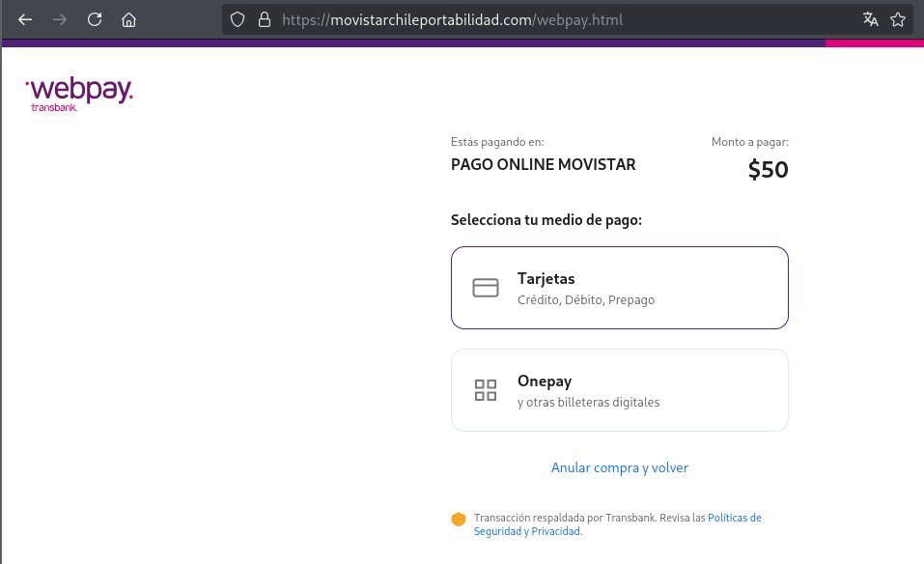
Task: Click the orange security shield icon
Action: 459,519
